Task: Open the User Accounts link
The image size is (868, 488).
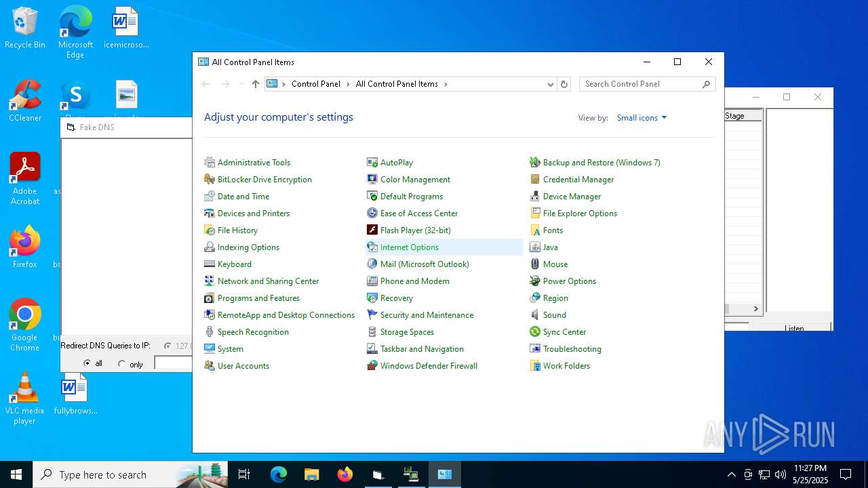Action: pos(243,366)
